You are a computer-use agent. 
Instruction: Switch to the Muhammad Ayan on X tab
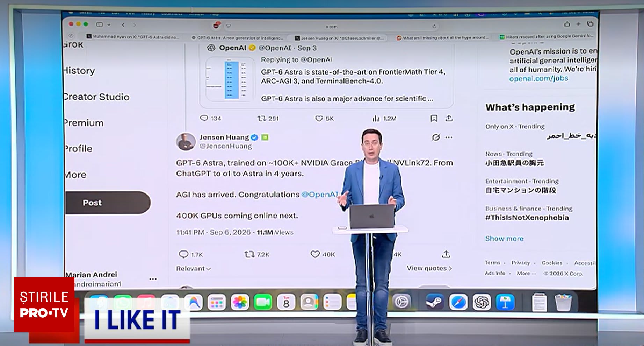(133, 37)
